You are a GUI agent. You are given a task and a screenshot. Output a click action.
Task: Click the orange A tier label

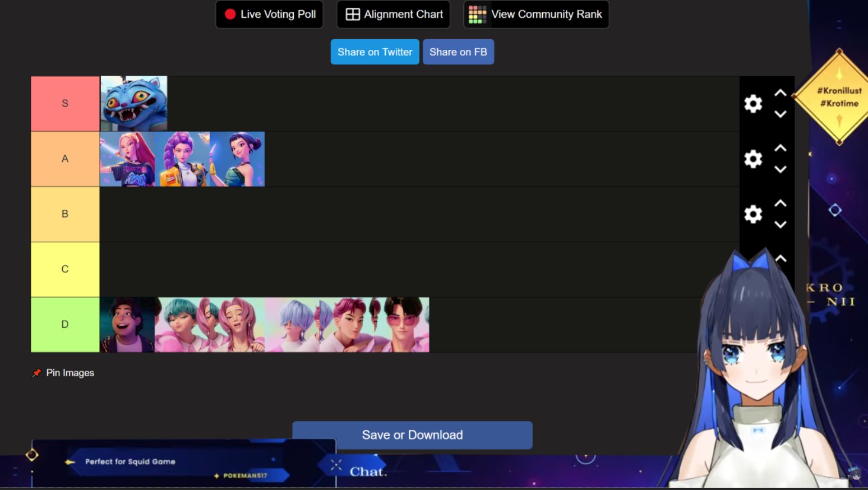click(x=65, y=159)
